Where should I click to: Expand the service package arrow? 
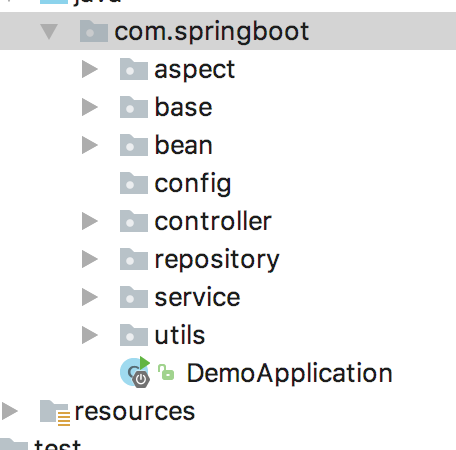point(90,297)
